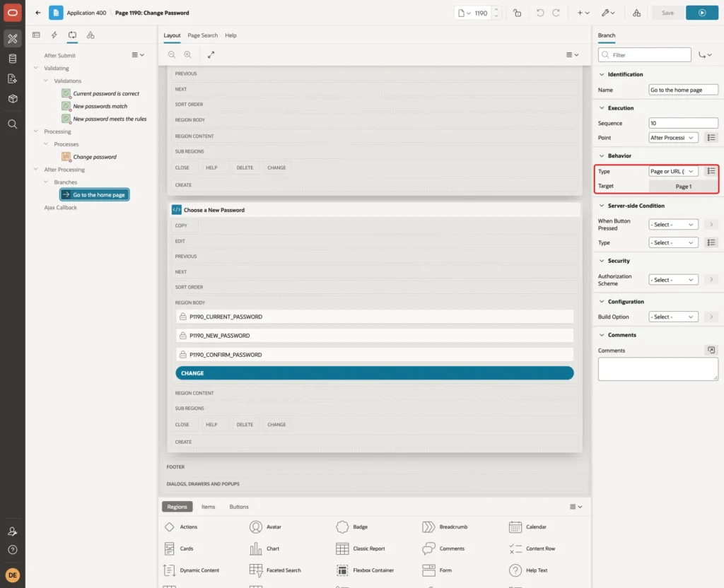This screenshot has height=588, width=724.
Task: Click the CHANGE button in layout
Action: pyautogui.click(x=375, y=373)
